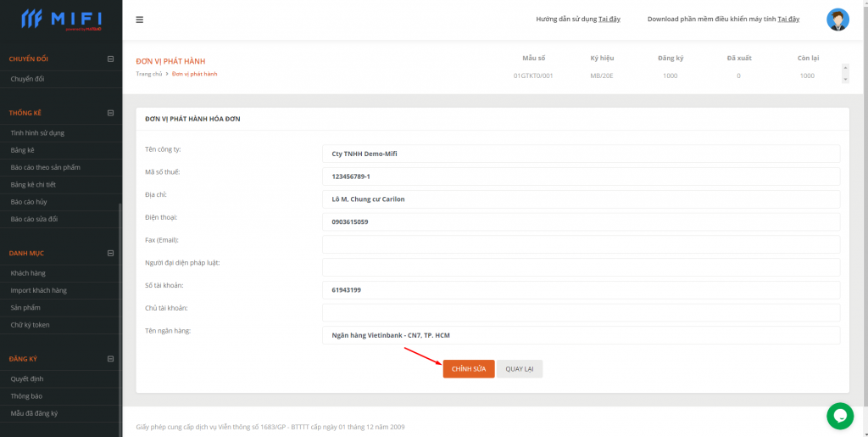
Task: Open the user avatar profile menu
Action: tap(837, 20)
